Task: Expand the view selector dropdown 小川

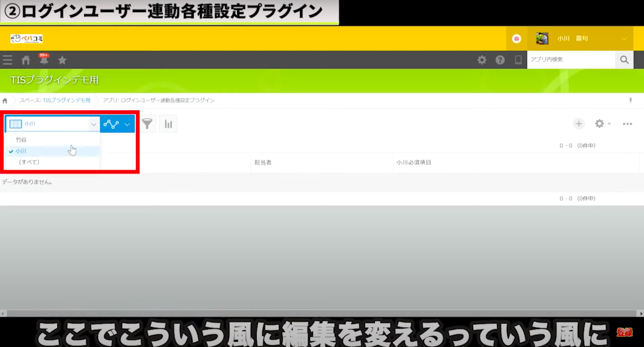Action: [53, 124]
